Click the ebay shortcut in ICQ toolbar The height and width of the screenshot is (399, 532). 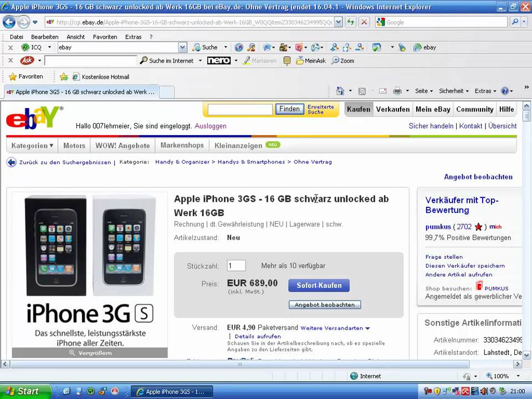(425, 48)
